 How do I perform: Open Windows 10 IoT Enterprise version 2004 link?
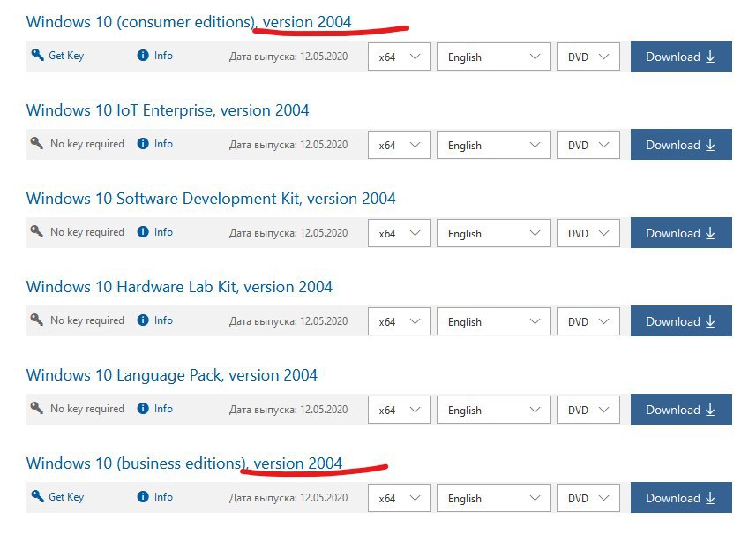[168, 110]
